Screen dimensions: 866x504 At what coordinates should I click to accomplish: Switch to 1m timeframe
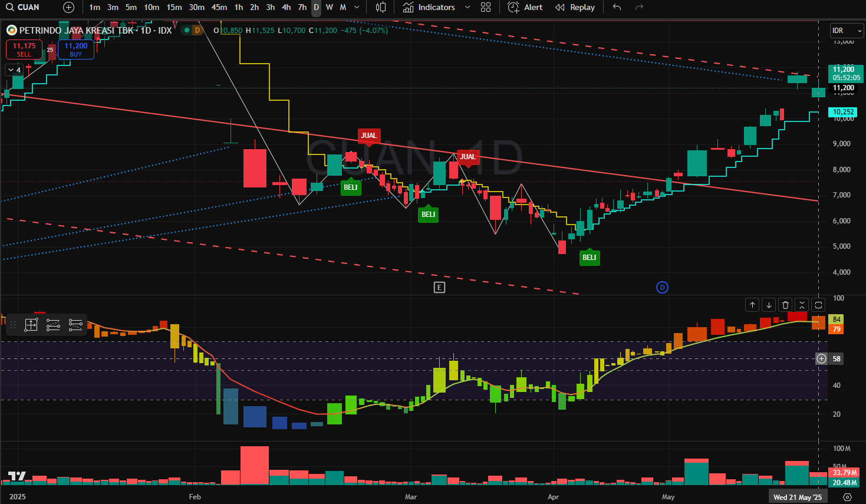coord(94,7)
